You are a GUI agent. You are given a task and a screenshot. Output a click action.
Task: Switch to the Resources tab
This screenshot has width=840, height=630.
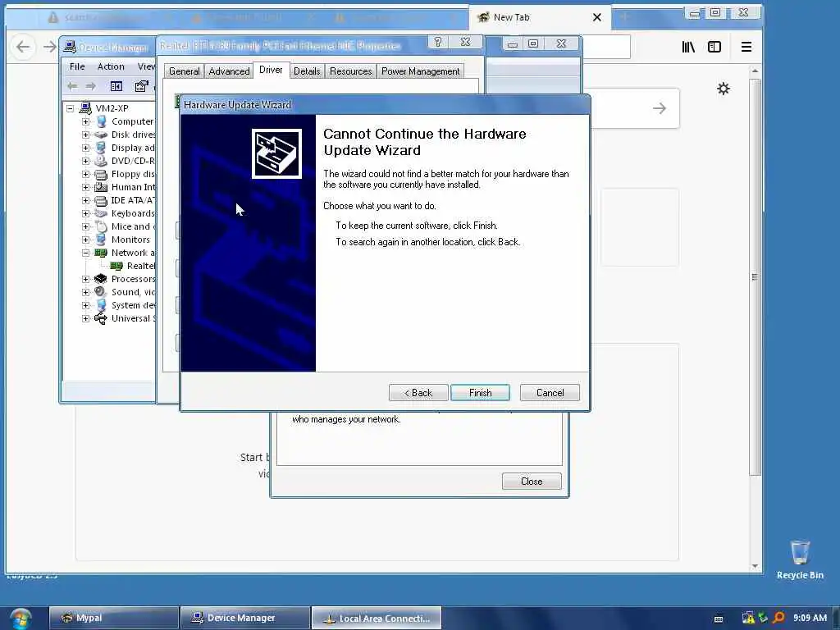pos(351,71)
